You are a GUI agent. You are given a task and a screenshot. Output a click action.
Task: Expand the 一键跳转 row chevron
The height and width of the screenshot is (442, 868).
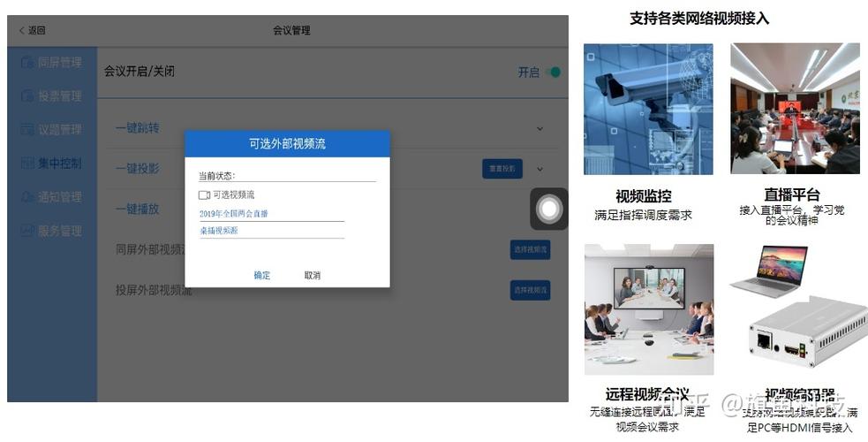pyautogui.click(x=540, y=128)
